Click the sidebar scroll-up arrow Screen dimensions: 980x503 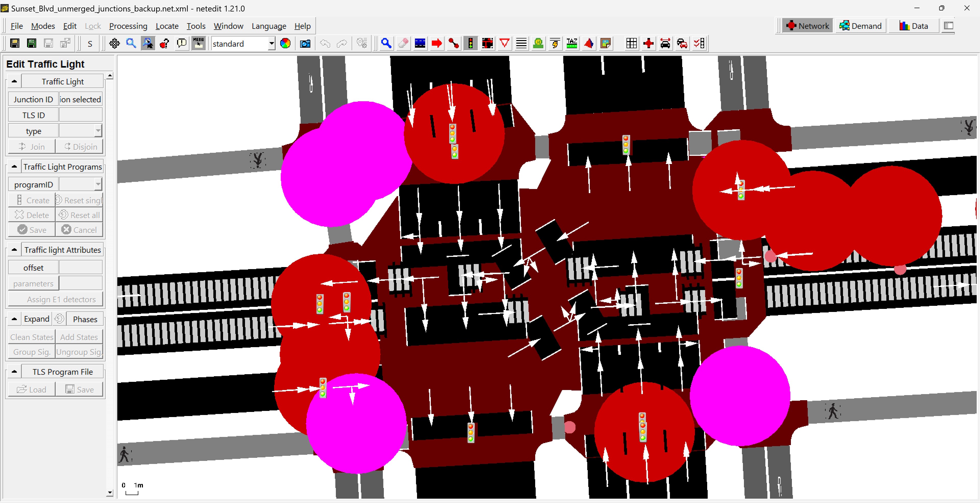tap(110, 76)
